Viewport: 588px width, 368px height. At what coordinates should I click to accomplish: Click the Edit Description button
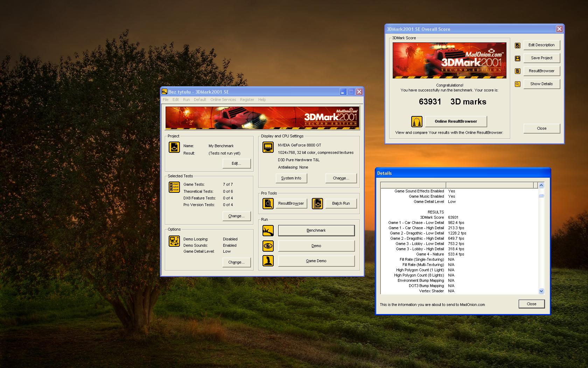click(x=541, y=45)
